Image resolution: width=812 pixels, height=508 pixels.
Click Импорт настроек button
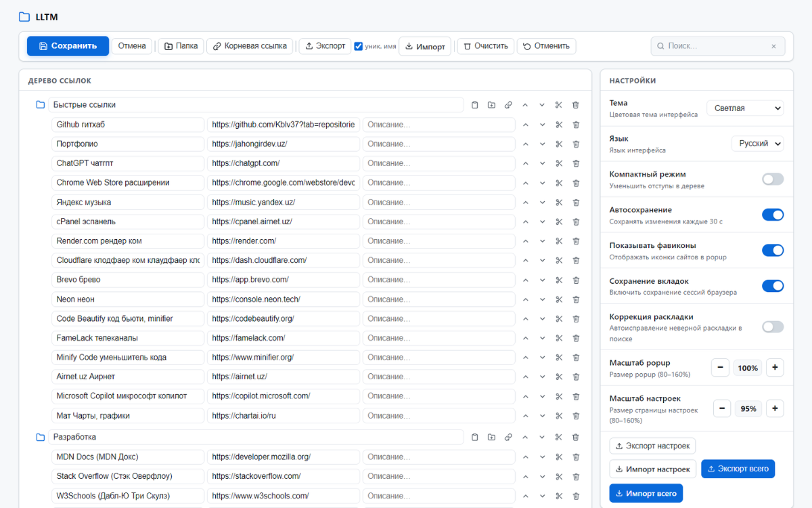click(654, 469)
